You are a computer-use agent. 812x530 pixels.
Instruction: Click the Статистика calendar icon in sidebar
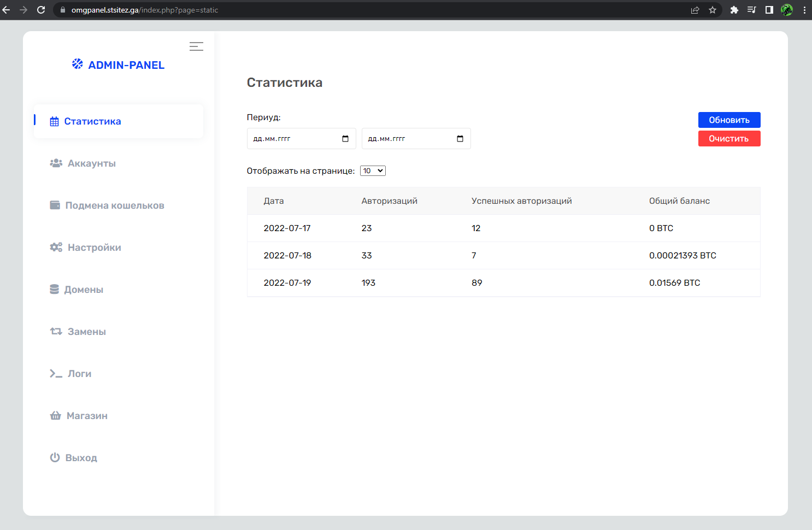click(54, 122)
